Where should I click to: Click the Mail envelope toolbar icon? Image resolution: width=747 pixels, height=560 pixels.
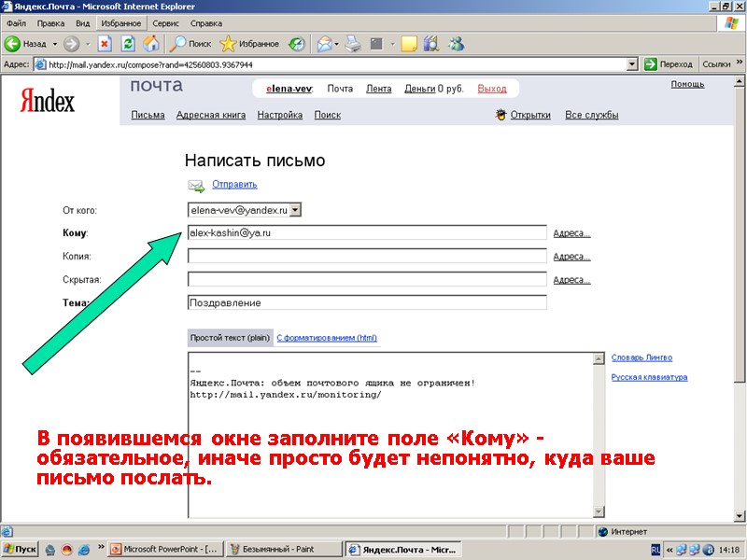(x=324, y=44)
